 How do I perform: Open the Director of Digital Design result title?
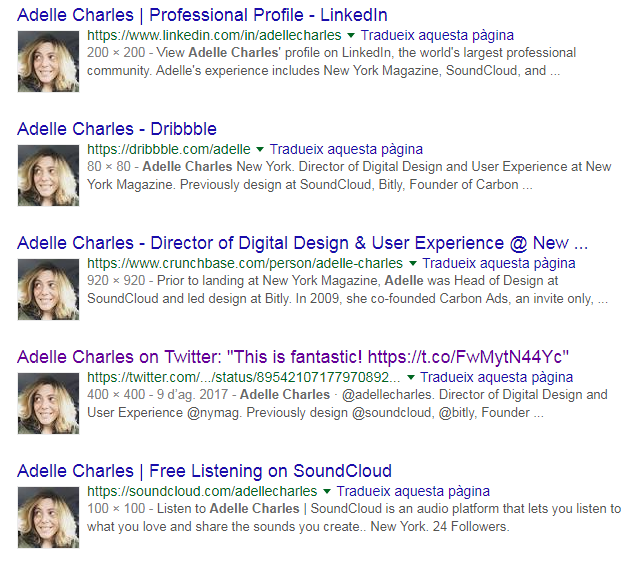303,243
